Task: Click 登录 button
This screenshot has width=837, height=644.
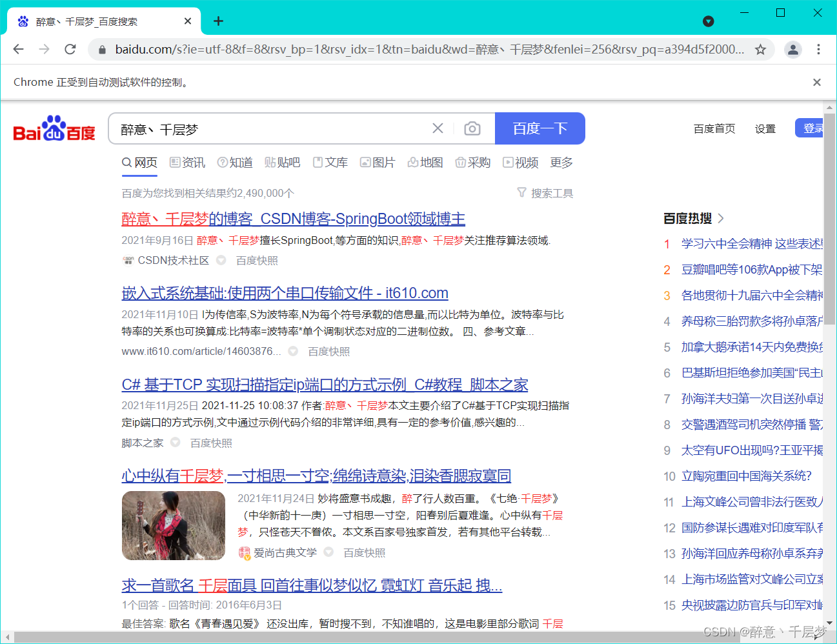Action: [811, 128]
